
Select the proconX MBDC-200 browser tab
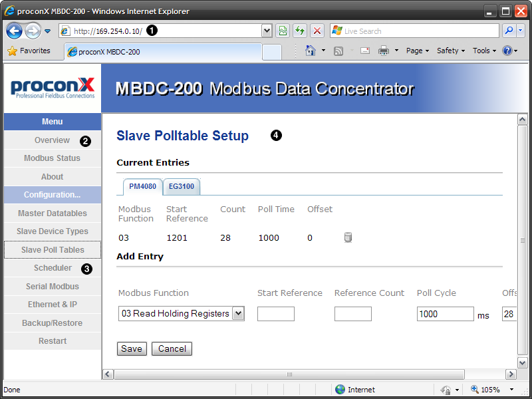pos(163,52)
